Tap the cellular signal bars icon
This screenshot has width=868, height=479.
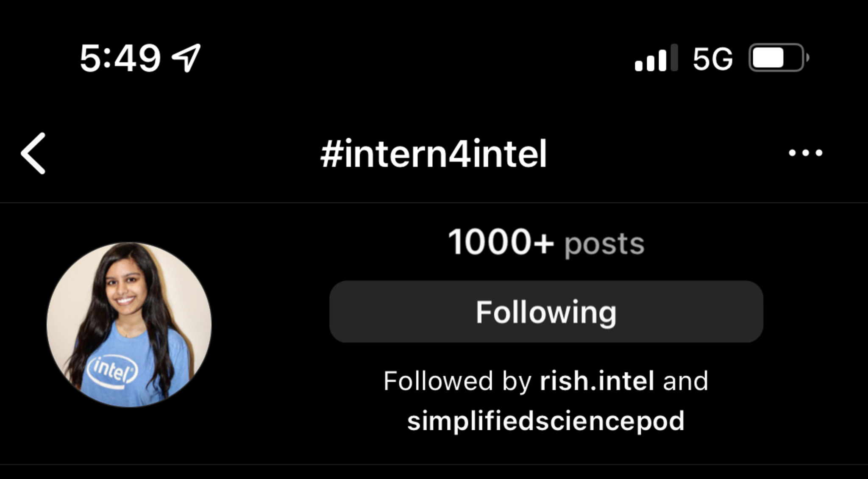coord(656,58)
